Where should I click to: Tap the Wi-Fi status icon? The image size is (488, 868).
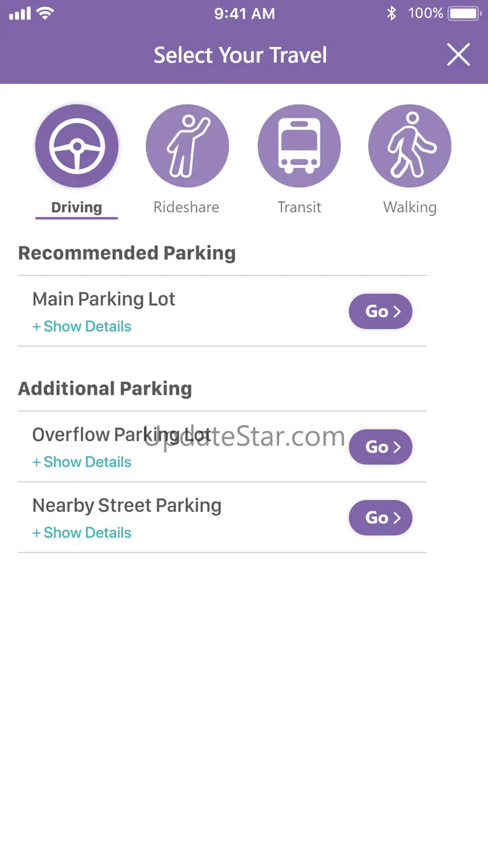pyautogui.click(x=45, y=13)
